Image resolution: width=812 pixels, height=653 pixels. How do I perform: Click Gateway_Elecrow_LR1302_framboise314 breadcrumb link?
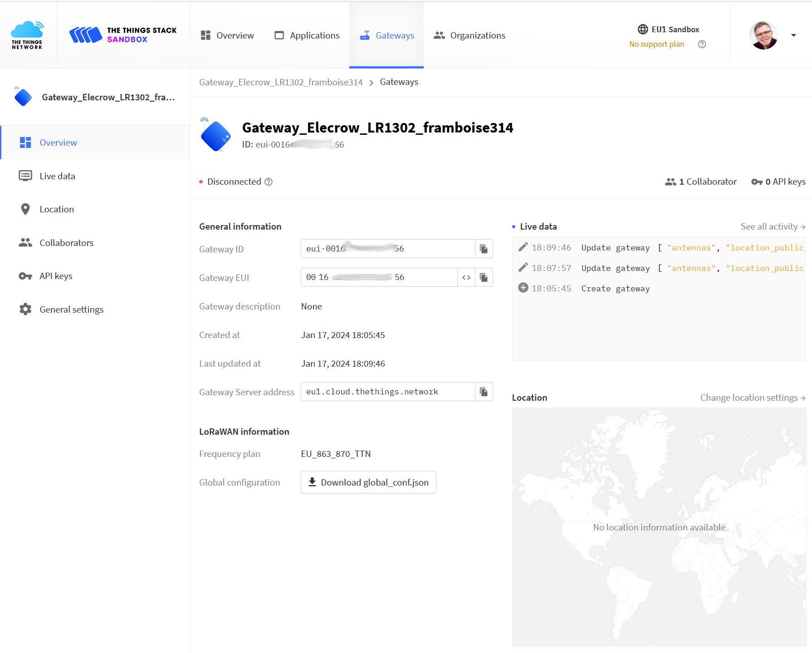[x=281, y=82]
